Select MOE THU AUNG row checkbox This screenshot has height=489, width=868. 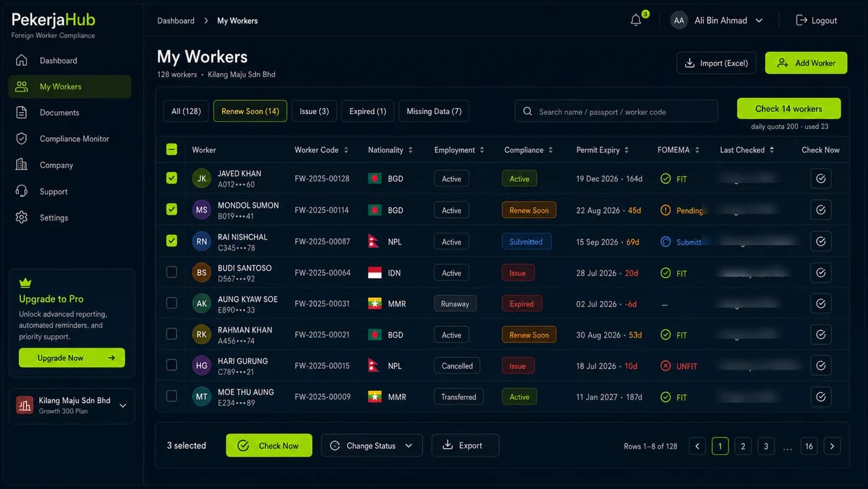172,396
